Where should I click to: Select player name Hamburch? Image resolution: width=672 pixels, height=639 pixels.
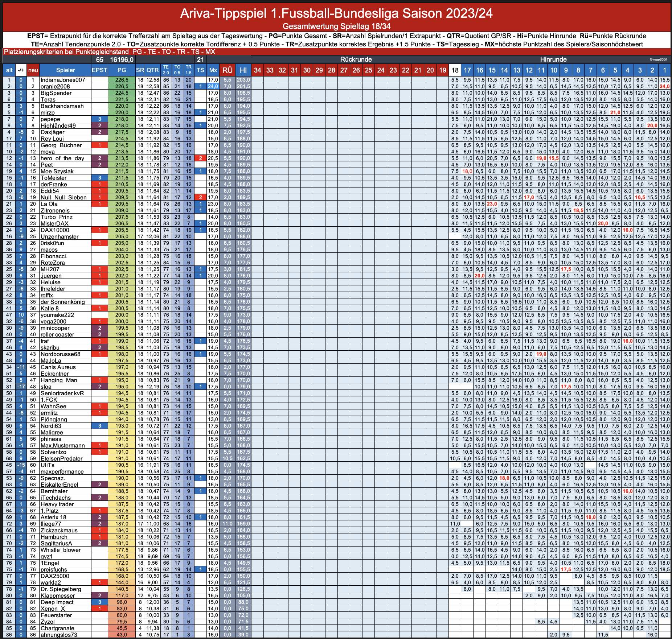pyautogui.click(x=54, y=537)
